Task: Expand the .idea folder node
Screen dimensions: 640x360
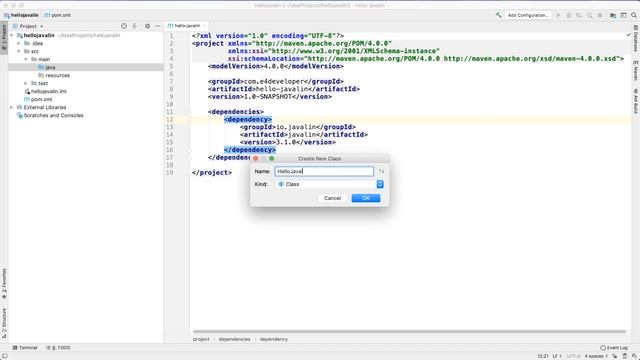Action: pos(18,43)
